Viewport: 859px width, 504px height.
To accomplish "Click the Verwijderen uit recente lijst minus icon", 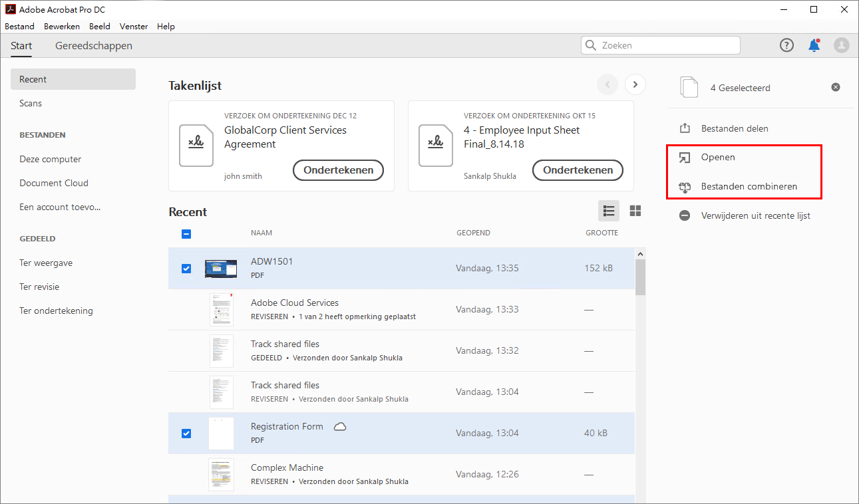I will click(685, 215).
